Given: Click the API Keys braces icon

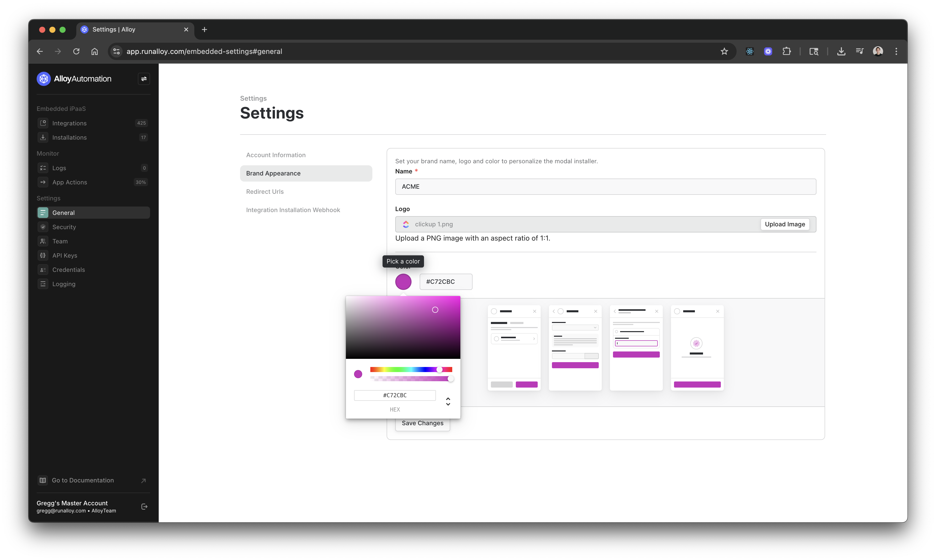Looking at the screenshot, I should point(43,256).
